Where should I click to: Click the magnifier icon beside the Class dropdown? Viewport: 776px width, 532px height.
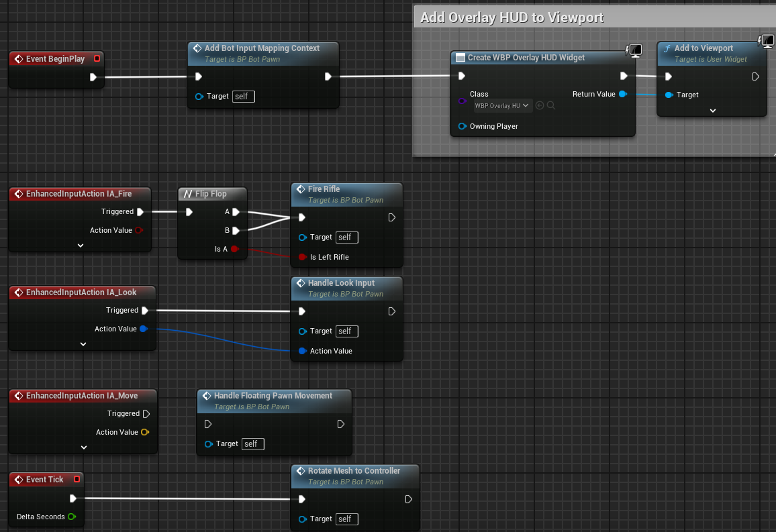550,105
